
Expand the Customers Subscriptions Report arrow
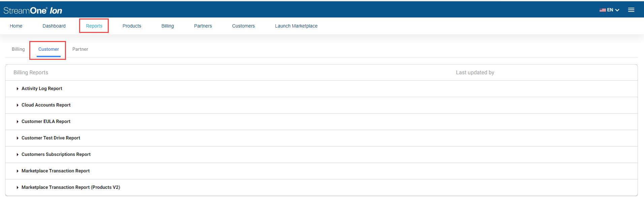pyautogui.click(x=18, y=155)
